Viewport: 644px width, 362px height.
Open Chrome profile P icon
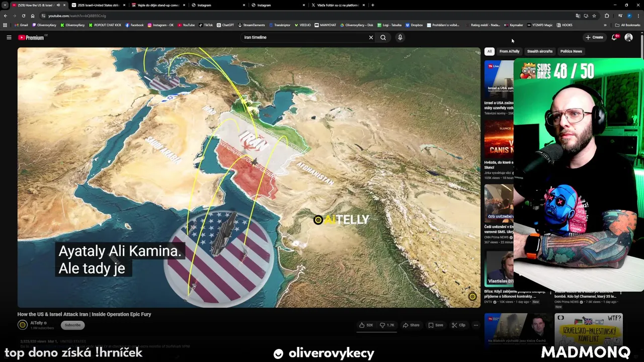pyautogui.click(x=629, y=16)
